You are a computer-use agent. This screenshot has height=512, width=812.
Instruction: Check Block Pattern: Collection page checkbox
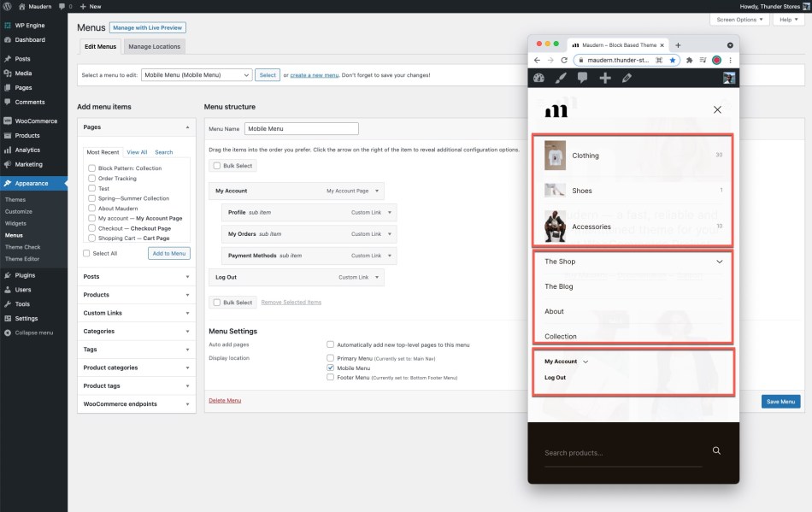(91, 168)
